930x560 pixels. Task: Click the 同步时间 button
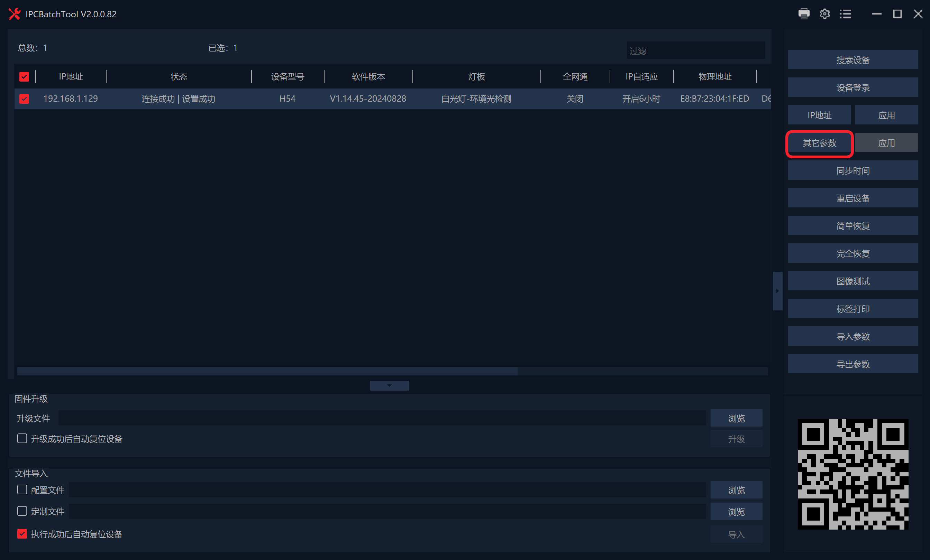tap(852, 170)
